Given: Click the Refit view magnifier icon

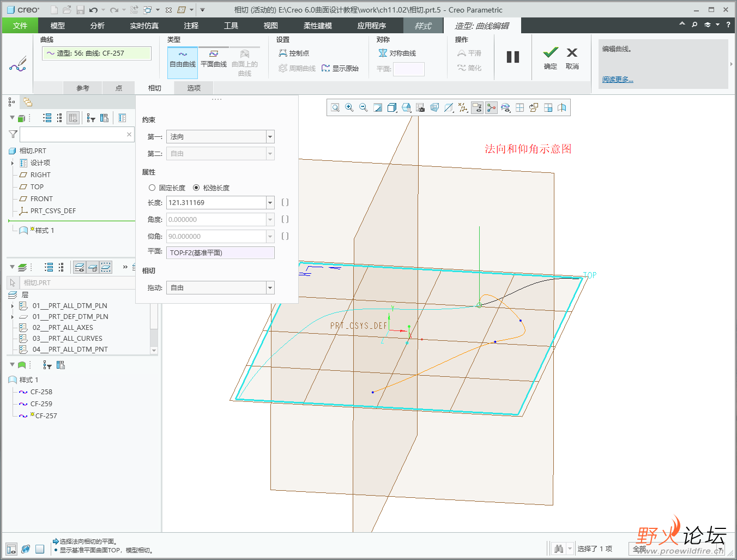Looking at the screenshot, I should point(335,108).
